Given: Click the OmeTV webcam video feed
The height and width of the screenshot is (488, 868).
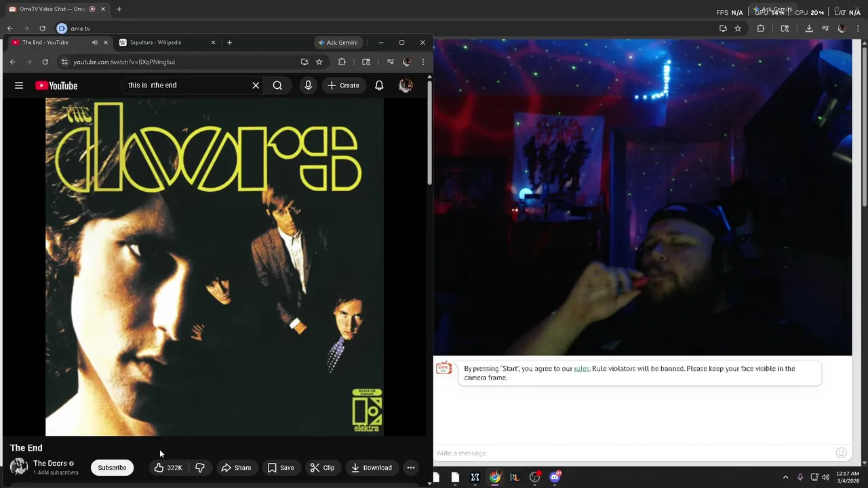Looking at the screenshot, I should [x=643, y=197].
